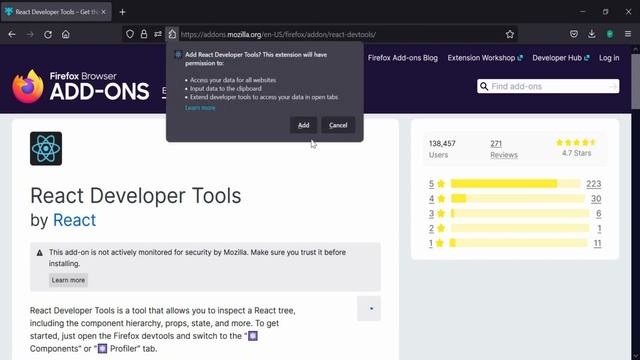Screen dimensions: 640x360
Task: Open tracking protection shield icon
Action: point(130,34)
